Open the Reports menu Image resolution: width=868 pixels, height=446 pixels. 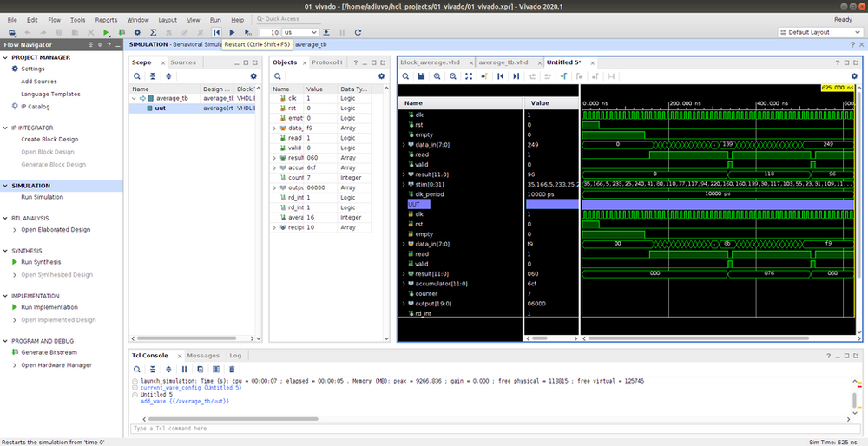(106, 19)
